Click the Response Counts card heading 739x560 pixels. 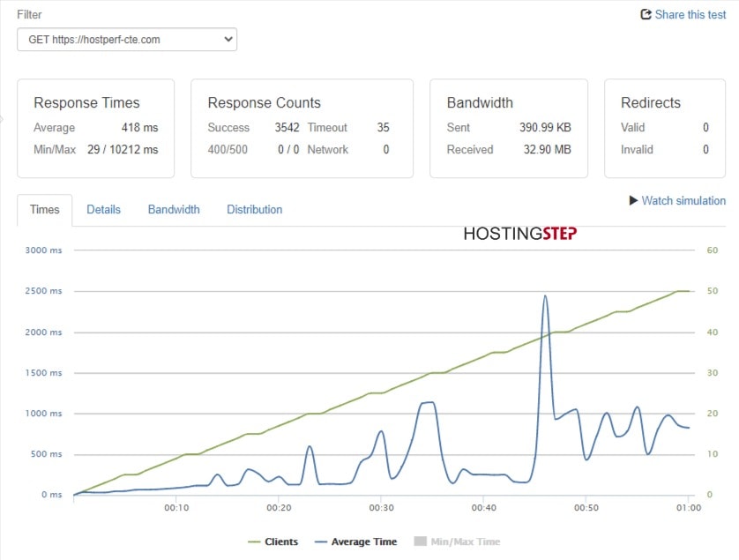point(264,103)
